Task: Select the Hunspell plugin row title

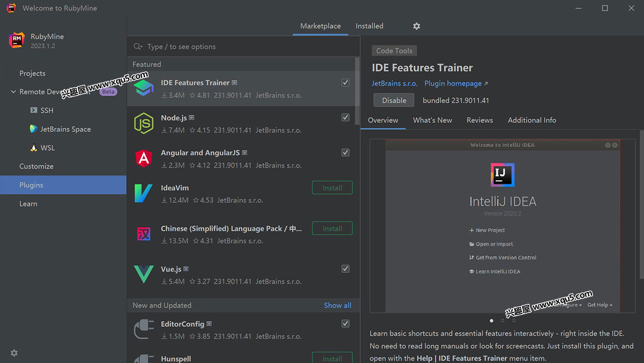Action: click(176, 359)
